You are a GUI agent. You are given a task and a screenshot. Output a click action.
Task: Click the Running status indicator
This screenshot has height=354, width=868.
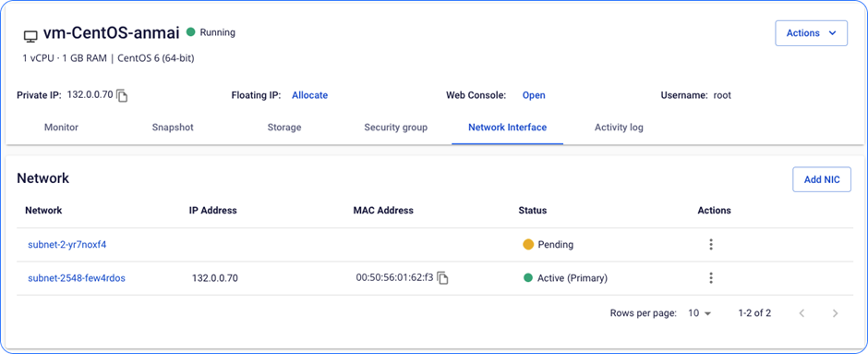(x=211, y=32)
